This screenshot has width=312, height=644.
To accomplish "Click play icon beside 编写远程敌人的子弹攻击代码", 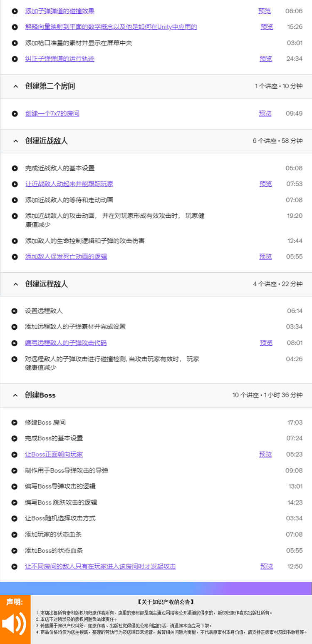I will (x=15, y=343).
